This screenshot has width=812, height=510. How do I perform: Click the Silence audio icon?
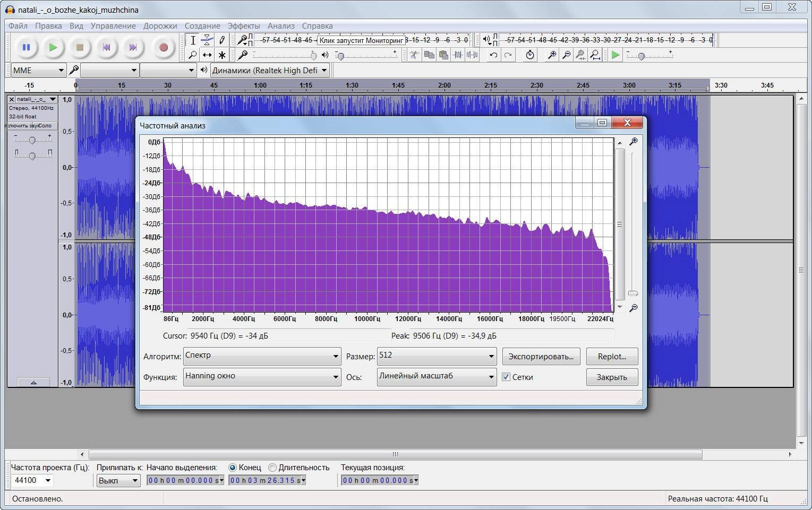[x=472, y=55]
